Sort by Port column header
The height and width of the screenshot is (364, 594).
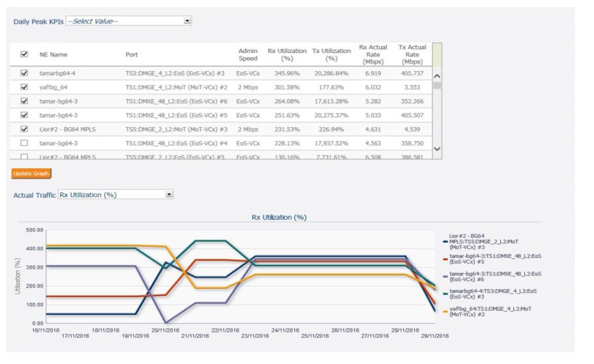tap(132, 55)
